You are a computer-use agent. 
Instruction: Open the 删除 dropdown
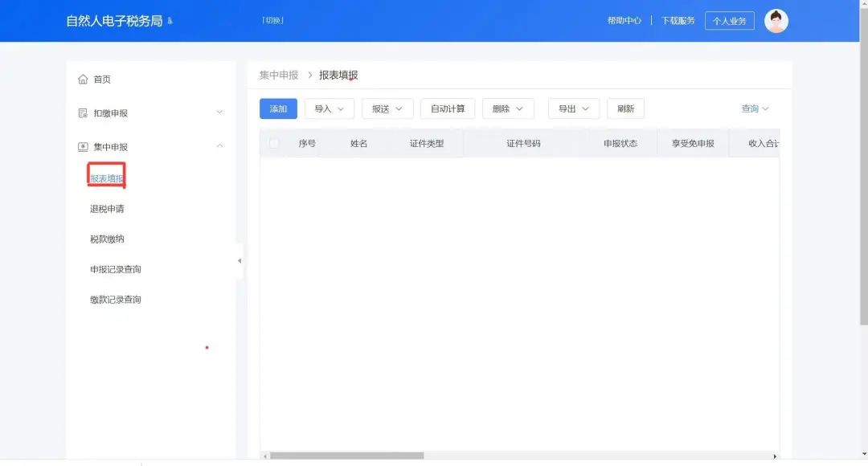click(508, 108)
